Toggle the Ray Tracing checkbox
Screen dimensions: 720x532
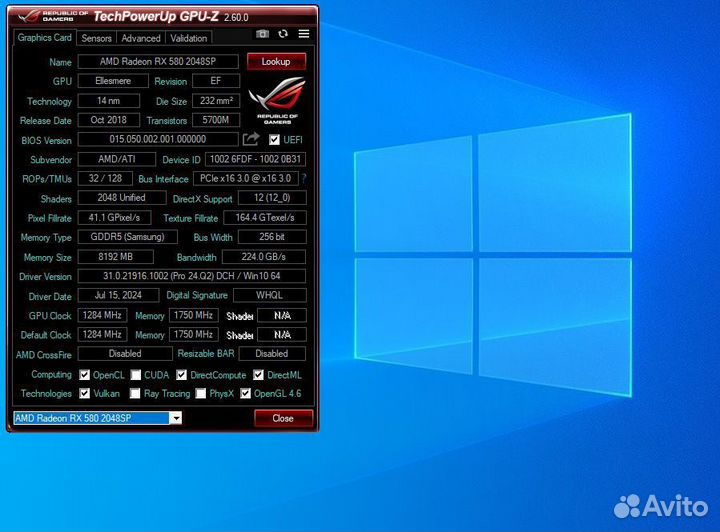click(135, 393)
